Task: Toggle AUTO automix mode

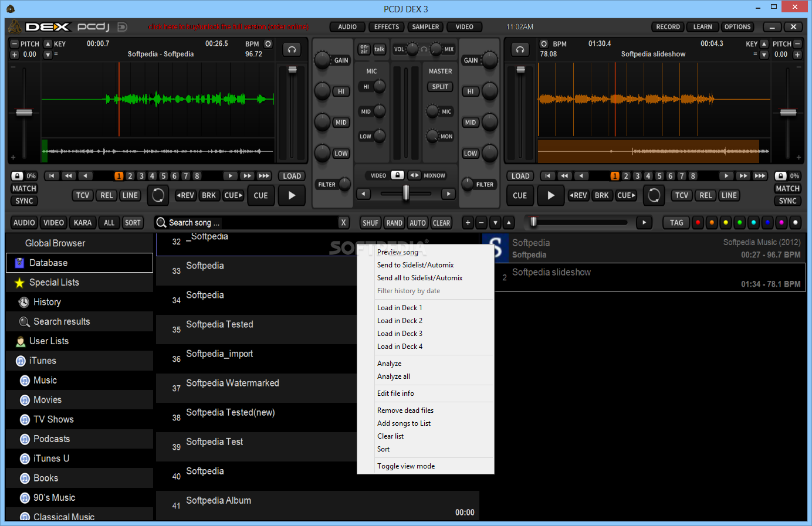Action: click(x=418, y=223)
